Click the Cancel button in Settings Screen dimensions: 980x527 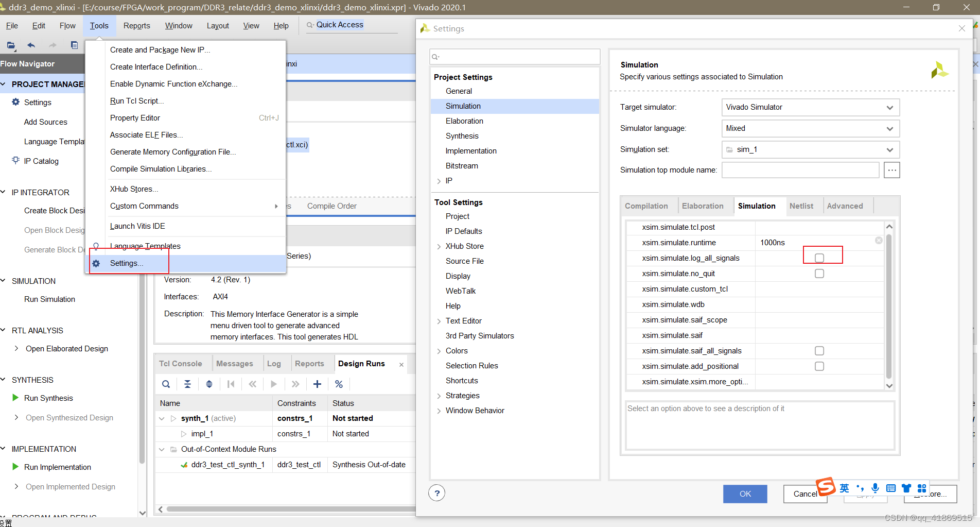805,494
